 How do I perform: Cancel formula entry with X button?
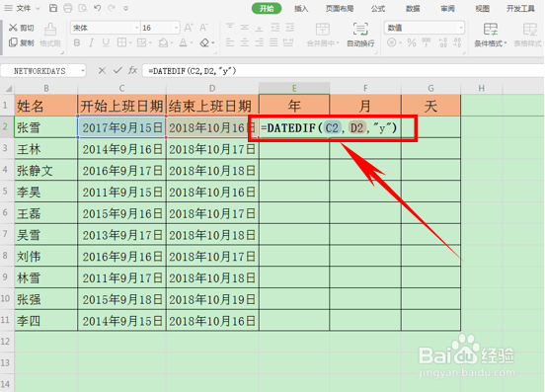[x=102, y=70]
